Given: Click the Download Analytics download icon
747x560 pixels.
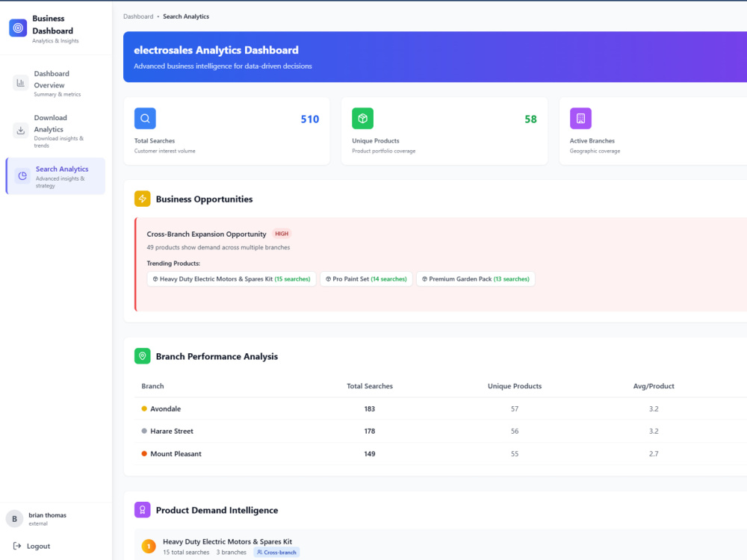Looking at the screenshot, I should (20, 130).
